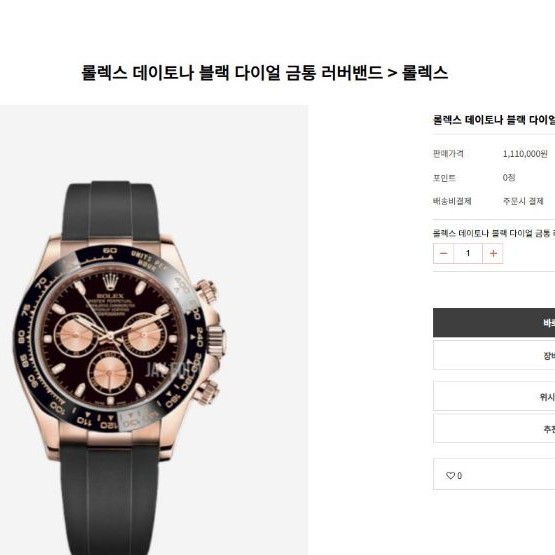Click the page title heading text
Screen dimensions: 555x555
click(264, 73)
